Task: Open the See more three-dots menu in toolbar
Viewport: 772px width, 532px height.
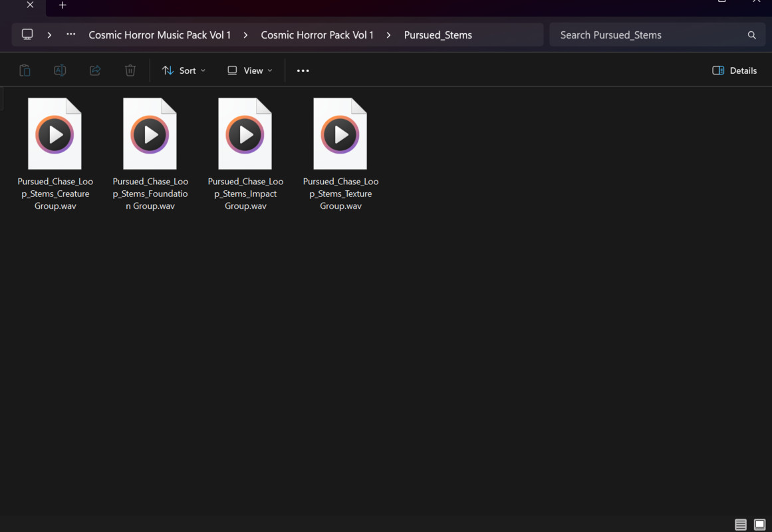Action: (x=303, y=70)
